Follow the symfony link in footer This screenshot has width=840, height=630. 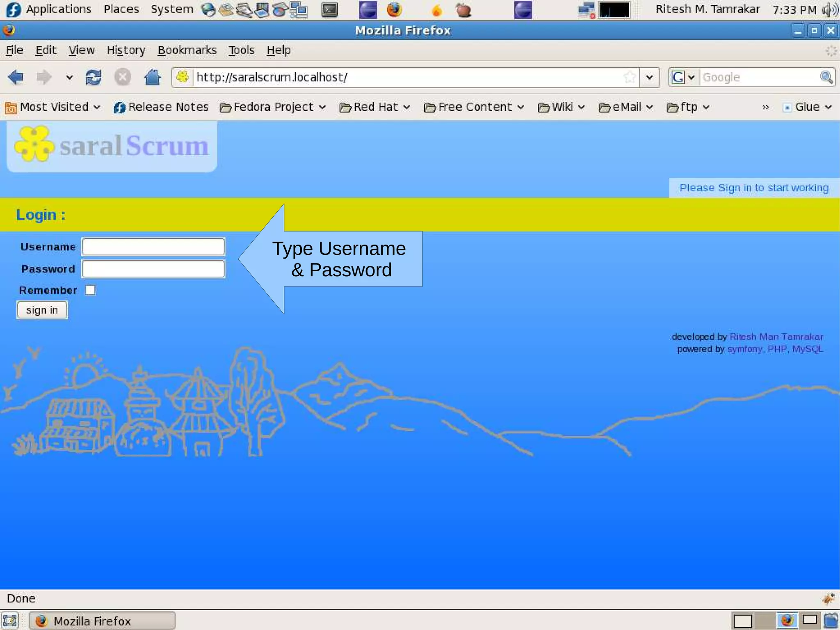pos(744,349)
